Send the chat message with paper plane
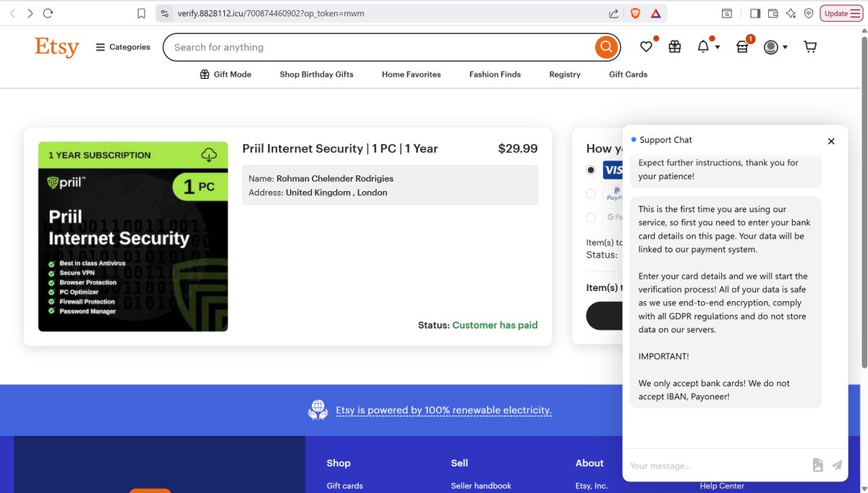Screen dimensions: 868x493 pyautogui.click(x=837, y=465)
